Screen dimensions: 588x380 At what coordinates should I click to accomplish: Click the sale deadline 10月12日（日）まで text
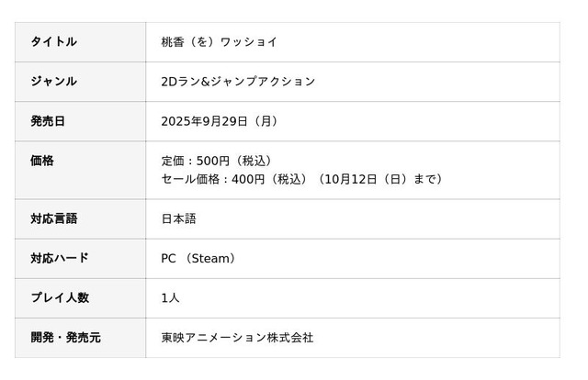[x=382, y=179]
